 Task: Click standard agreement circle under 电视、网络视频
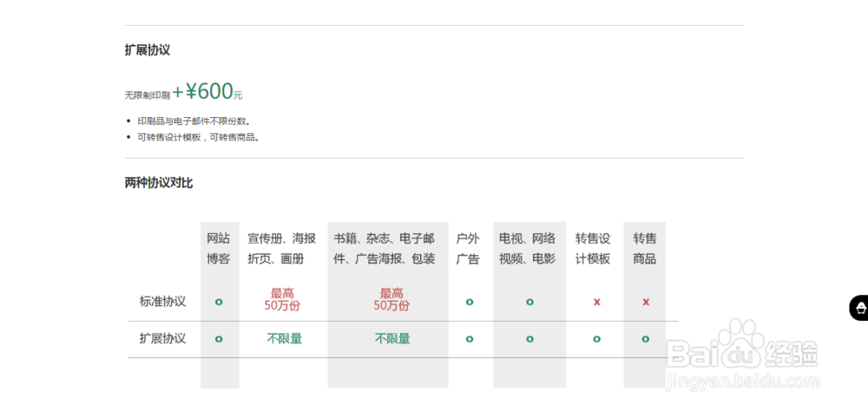[x=529, y=302]
